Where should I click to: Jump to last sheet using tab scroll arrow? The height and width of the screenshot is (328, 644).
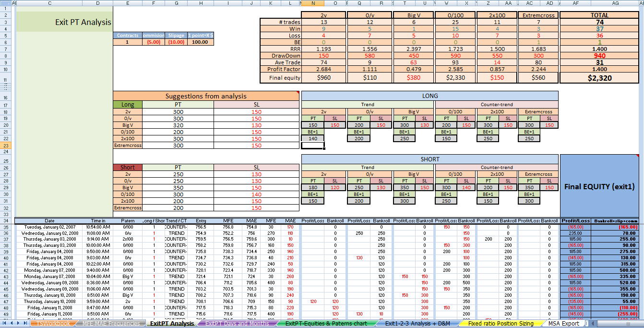tap(25, 324)
